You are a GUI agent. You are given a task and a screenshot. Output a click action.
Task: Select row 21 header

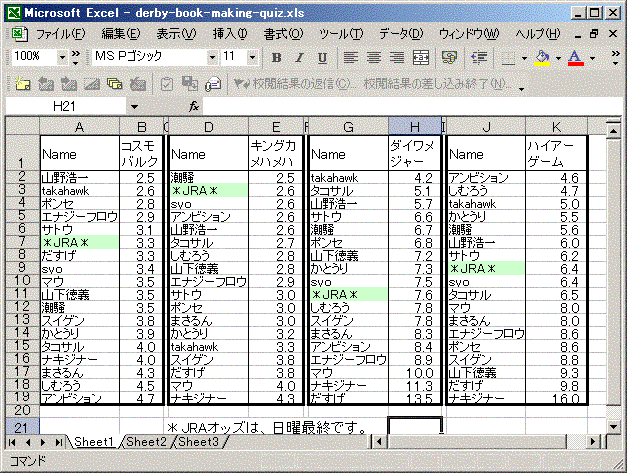[22, 427]
